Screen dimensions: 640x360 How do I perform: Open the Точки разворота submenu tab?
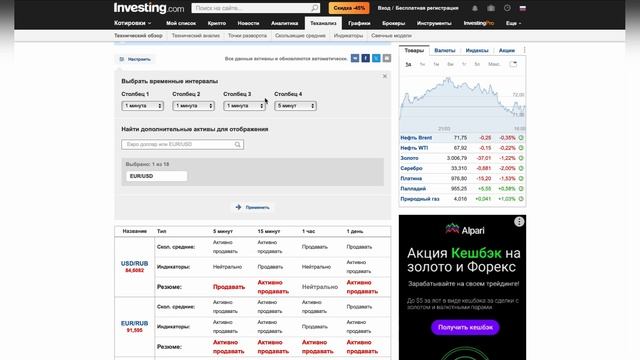247,36
